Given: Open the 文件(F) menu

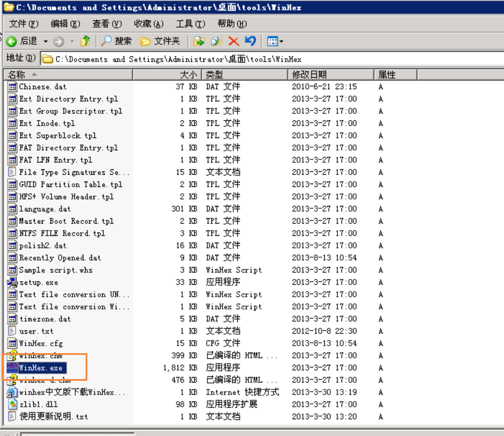Looking at the screenshot, I should click(x=24, y=24).
